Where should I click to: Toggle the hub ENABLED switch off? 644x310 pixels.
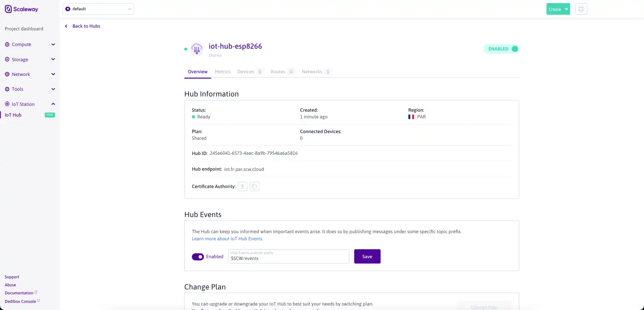click(x=501, y=49)
